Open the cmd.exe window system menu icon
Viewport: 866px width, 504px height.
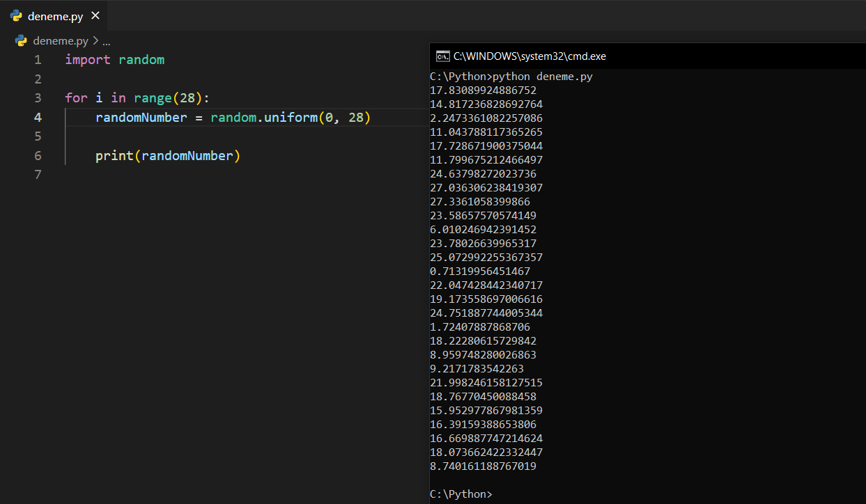(x=442, y=56)
